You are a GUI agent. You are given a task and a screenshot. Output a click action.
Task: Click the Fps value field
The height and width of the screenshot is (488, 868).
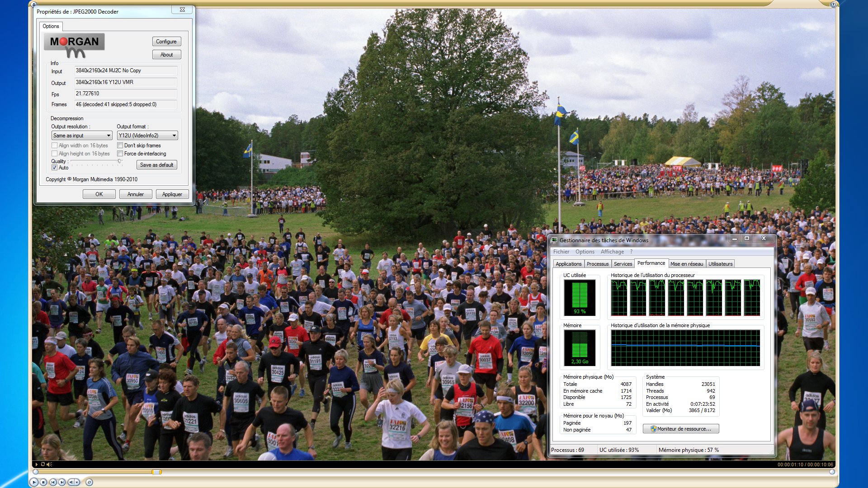pos(126,94)
